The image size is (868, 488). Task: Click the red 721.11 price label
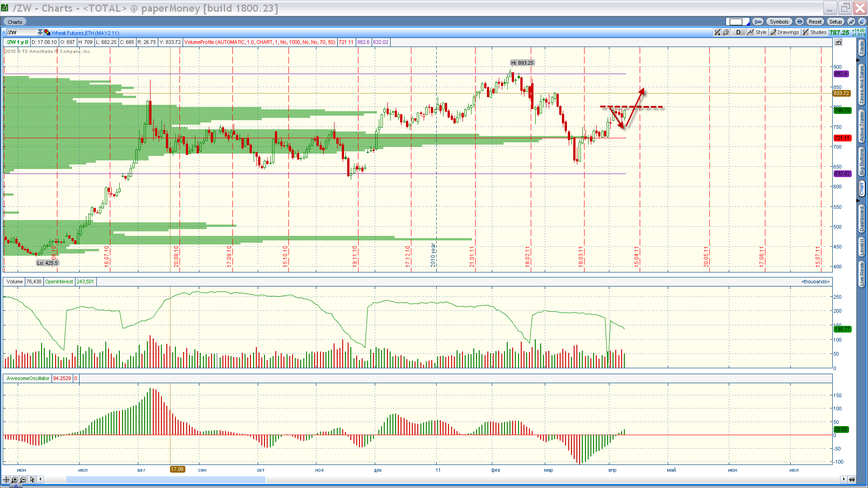coord(842,138)
